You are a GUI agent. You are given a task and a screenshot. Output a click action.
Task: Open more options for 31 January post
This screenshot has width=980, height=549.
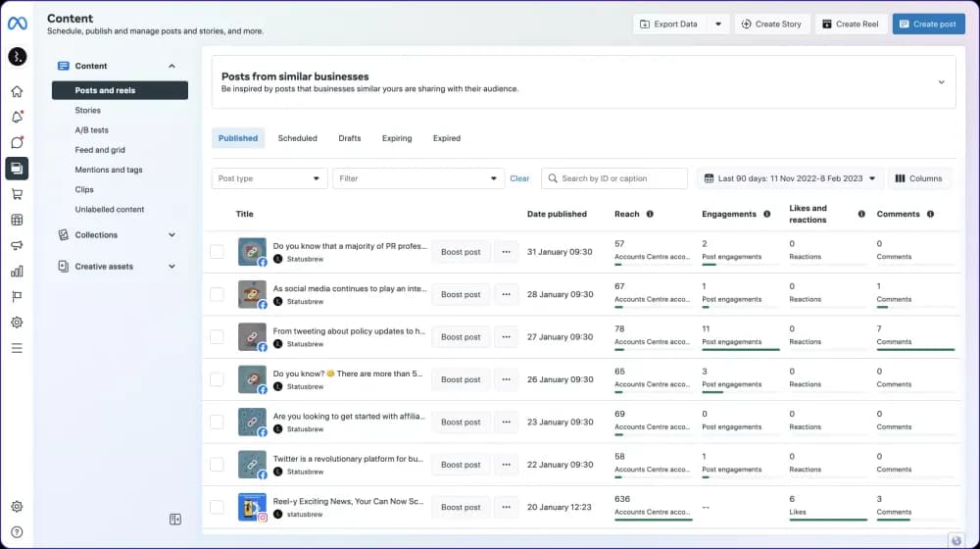pos(506,252)
